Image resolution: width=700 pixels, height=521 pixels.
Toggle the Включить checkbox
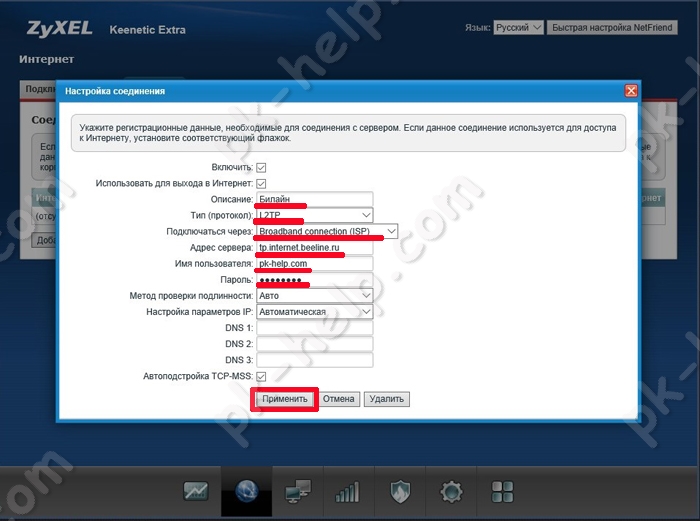[261, 167]
